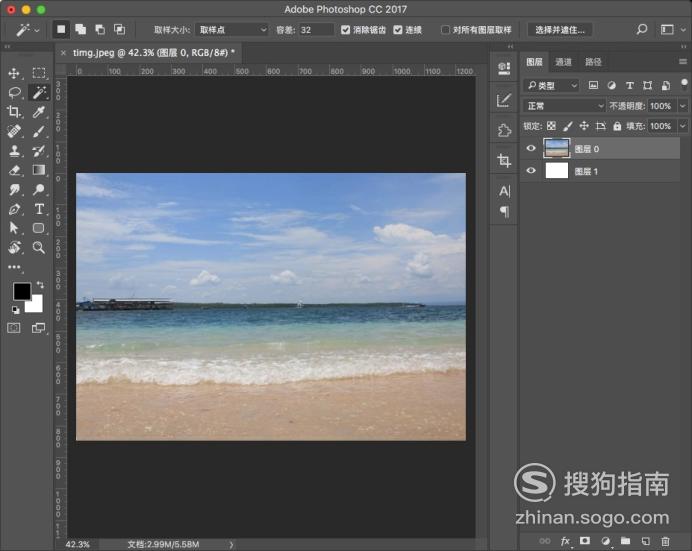Select the Hand tool

[x=14, y=247]
